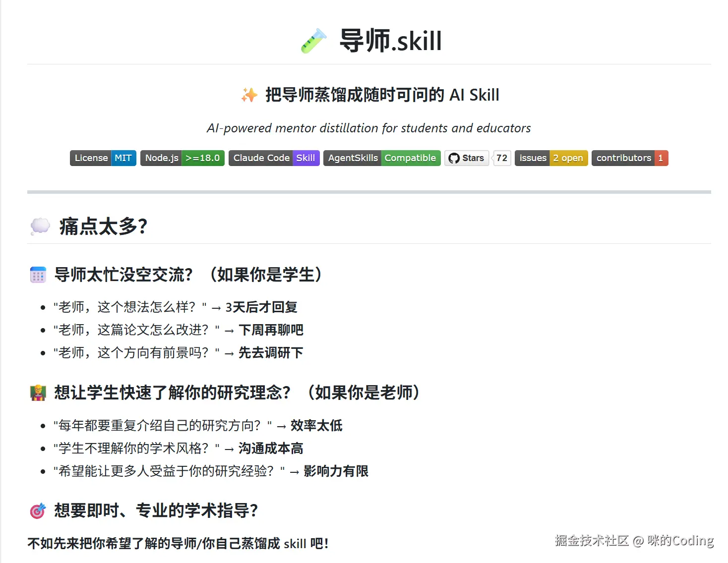Open the License MIT badge
728x563 pixels.
pos(103,158)
